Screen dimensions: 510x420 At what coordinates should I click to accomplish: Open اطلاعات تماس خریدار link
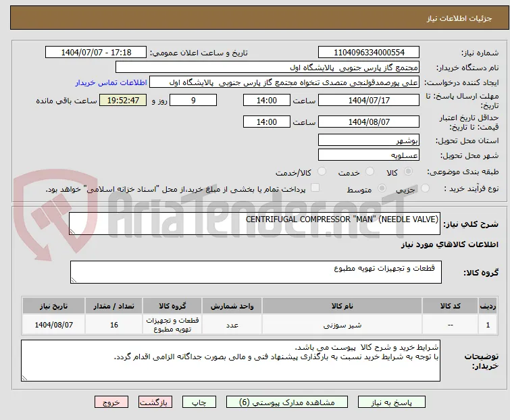click(111, 82)
